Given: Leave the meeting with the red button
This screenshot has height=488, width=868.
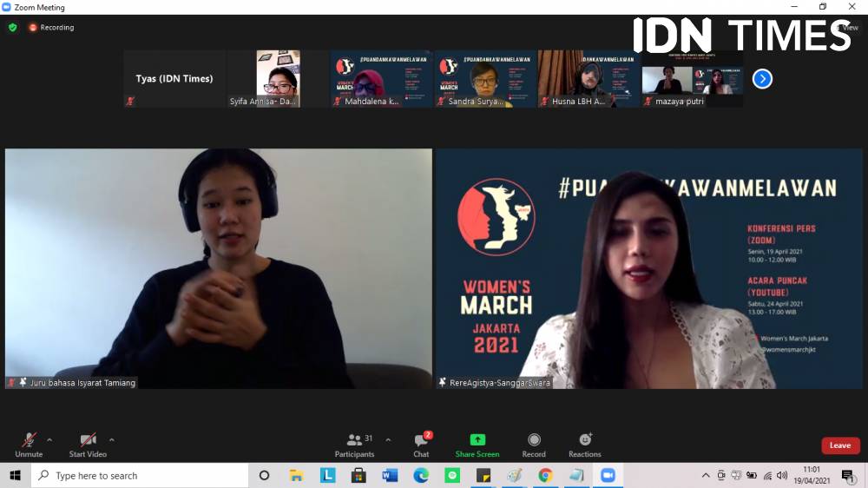Looking at the screenshot, I should pos(839,445).
